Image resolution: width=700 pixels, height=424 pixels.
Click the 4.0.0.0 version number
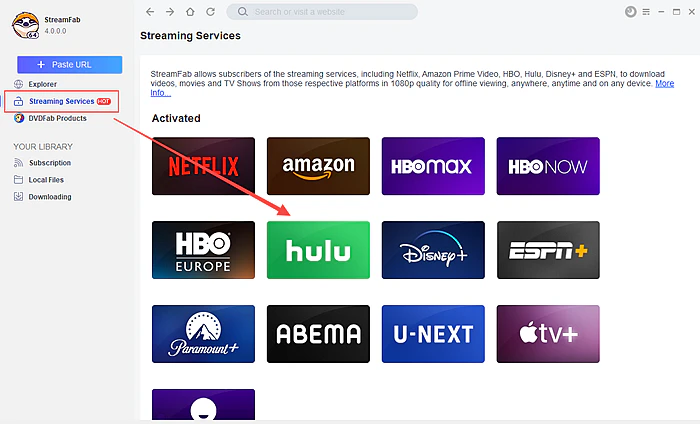click(55, 31)
